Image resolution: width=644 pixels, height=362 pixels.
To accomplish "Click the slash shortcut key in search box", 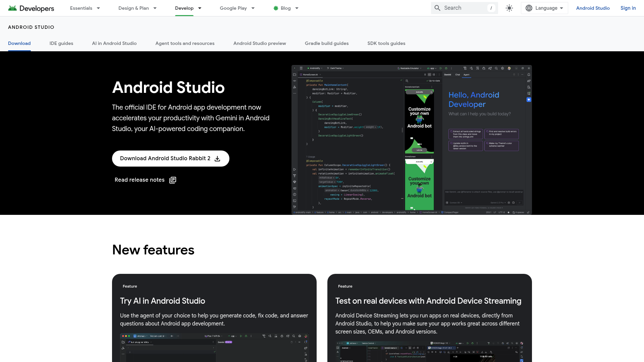I will click(x=491, y=8).
